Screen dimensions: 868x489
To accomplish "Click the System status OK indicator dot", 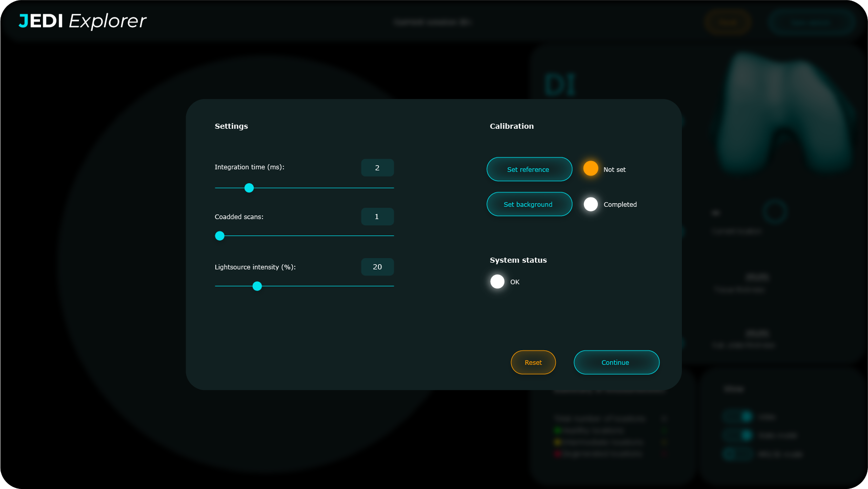I will (497, 282).
